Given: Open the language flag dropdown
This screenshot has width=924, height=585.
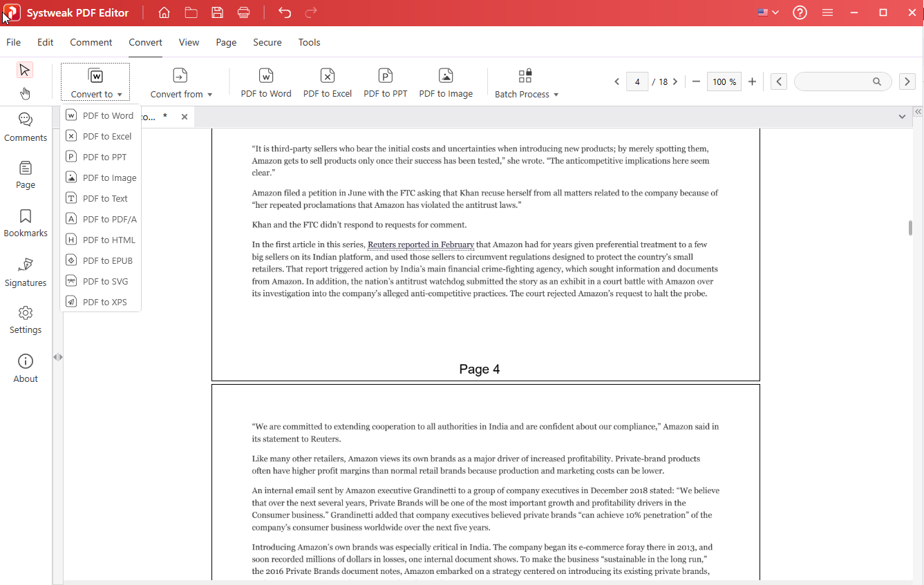Looking at the screenshot, I should click(x=769, y=12).
